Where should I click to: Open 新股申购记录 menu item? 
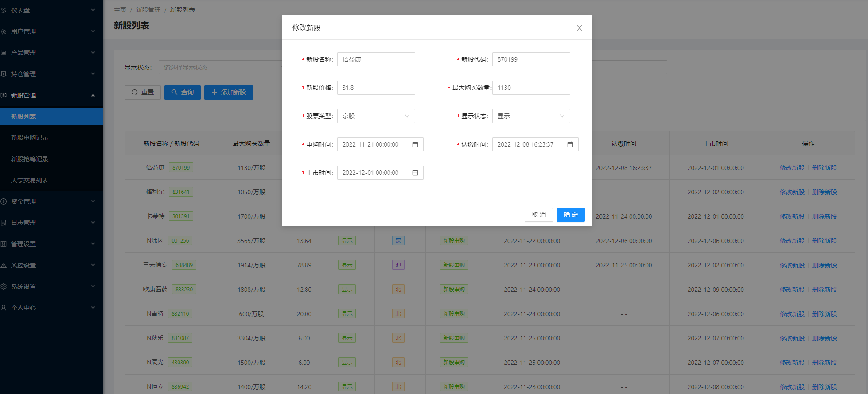coord(30,138)
